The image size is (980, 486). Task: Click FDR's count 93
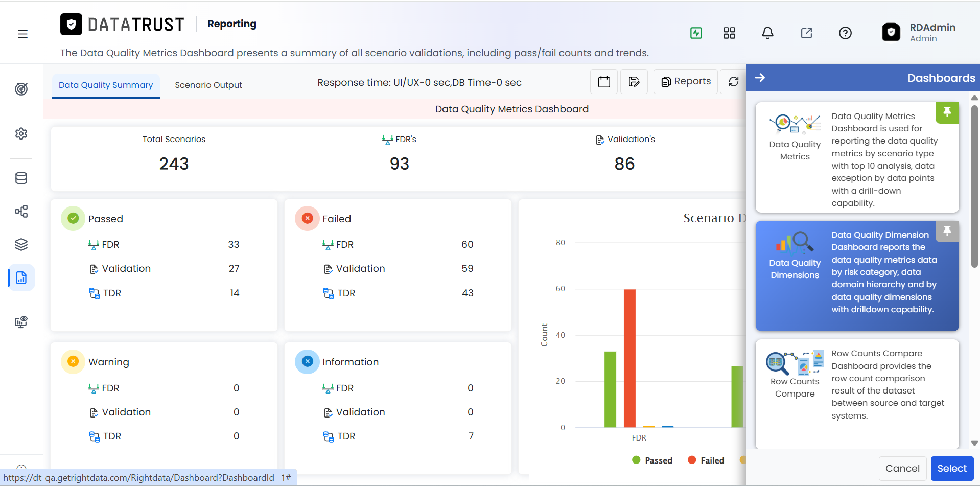(399, 164)
